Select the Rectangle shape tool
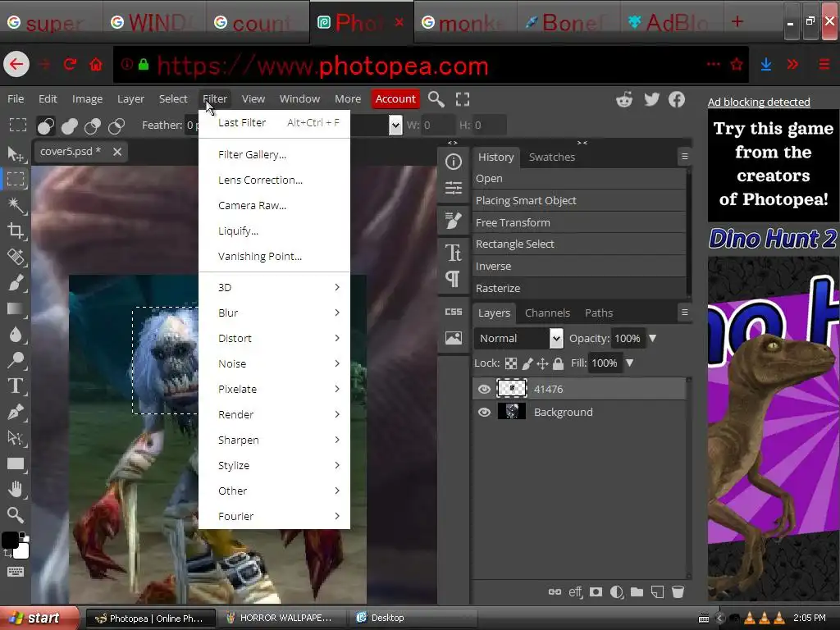 pos(16,463)
